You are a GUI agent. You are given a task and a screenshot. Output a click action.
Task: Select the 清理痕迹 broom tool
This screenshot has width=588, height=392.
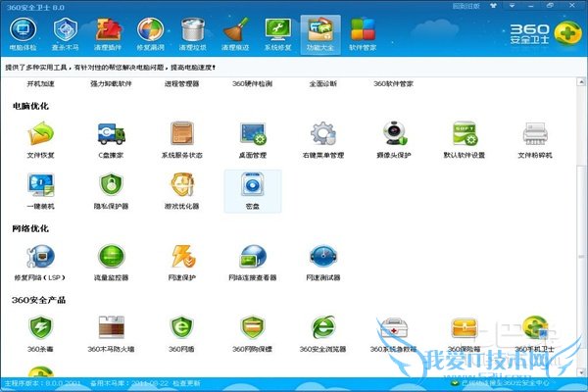click(x=235, y=35)
